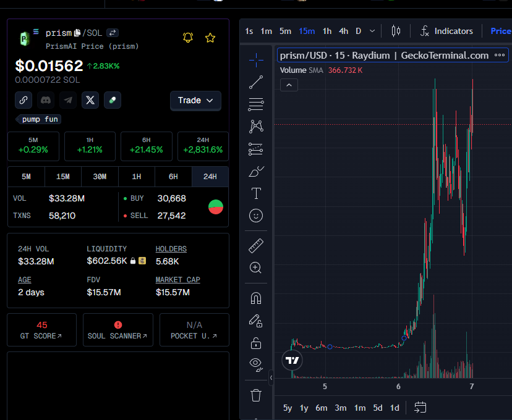
Task: Select the trend line drawing tool
Action: pyautogui.click(x=256, y=82)
